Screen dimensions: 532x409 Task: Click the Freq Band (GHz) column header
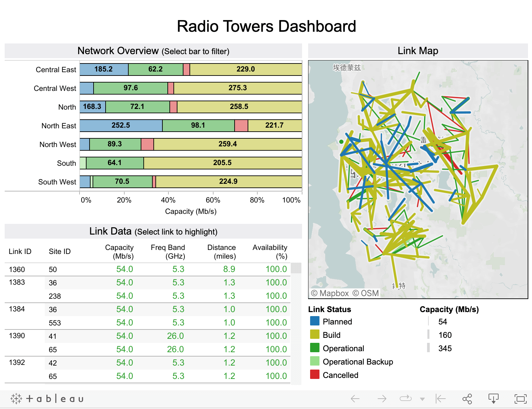click(168, 252)
